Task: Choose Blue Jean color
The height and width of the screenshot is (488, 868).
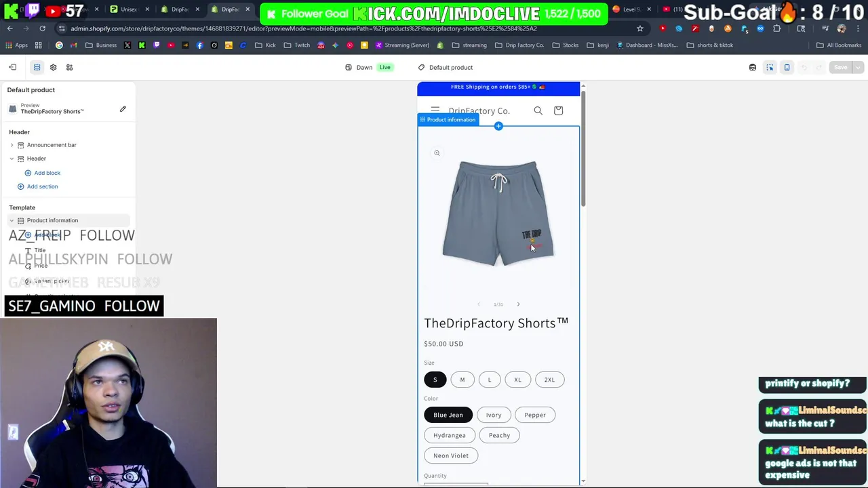Action: (x=448, y=415)
